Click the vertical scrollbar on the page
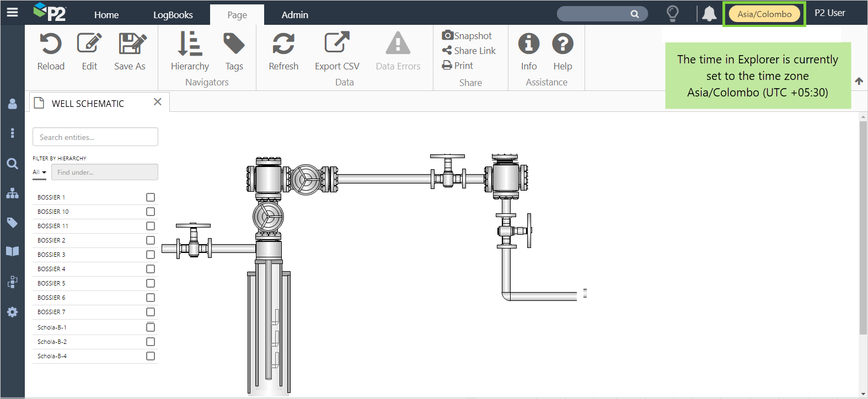The image size is (868, 399). click(863, 226)
